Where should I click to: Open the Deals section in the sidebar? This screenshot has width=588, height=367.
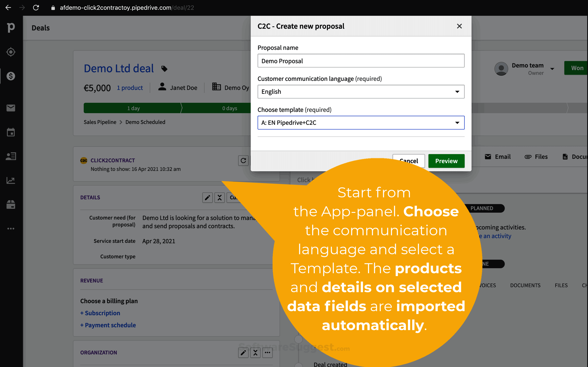click(x=11, y=76)
